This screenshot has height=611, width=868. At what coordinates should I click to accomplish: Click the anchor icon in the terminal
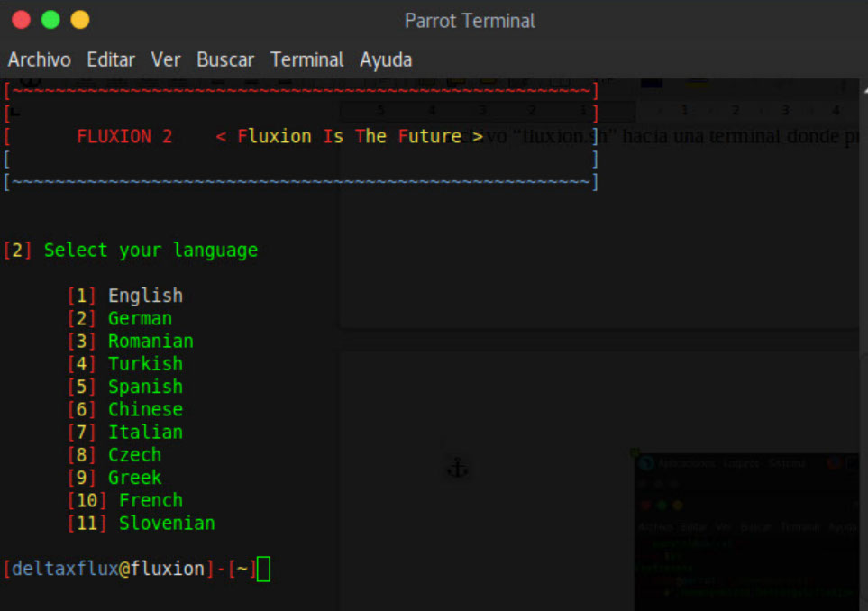458,469
